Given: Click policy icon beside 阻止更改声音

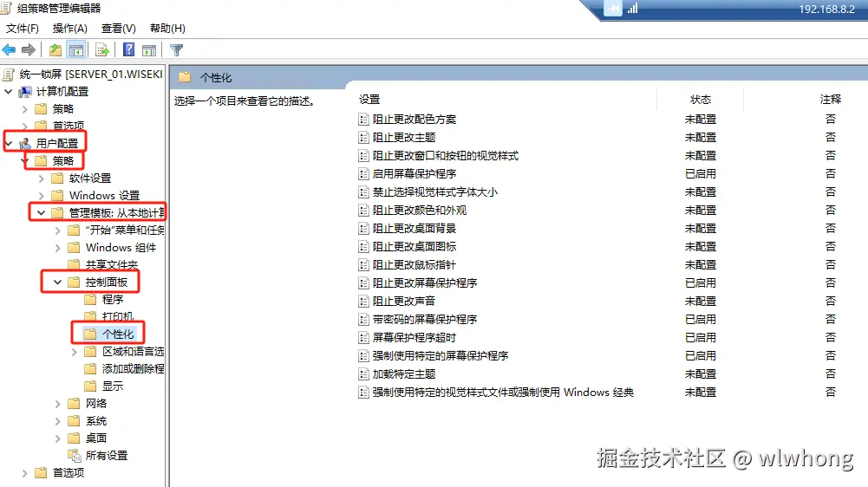Looking at the screenshot, I should point(363,302).
